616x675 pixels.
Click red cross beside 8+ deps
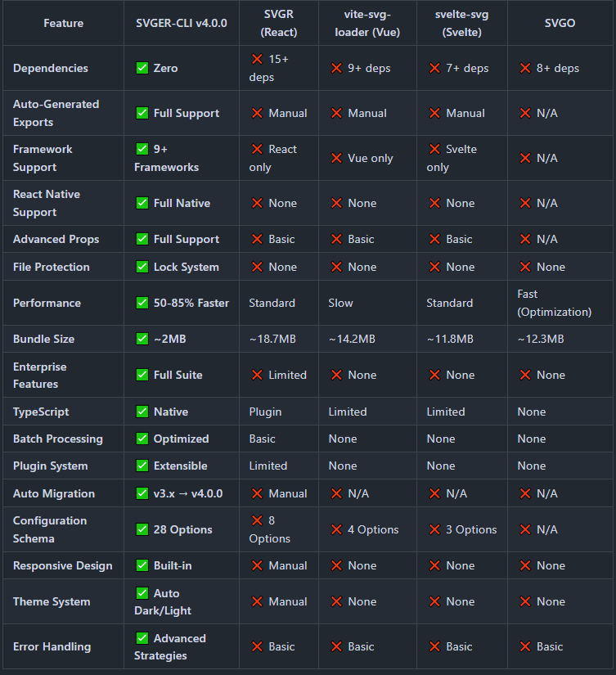(x=524, y=68)
